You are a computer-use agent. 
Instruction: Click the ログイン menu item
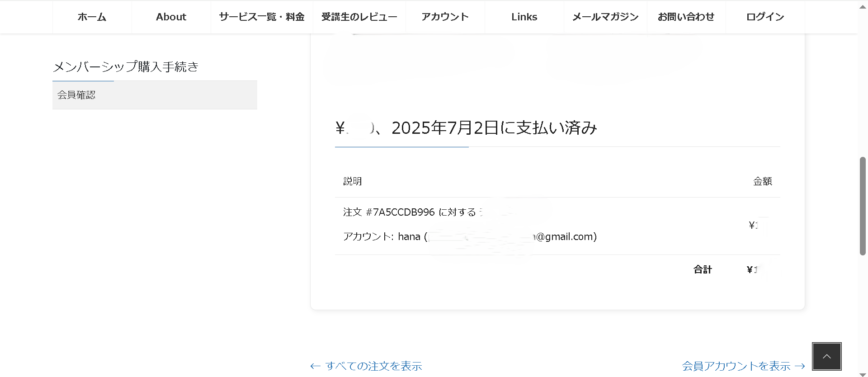tap(765, 17)
